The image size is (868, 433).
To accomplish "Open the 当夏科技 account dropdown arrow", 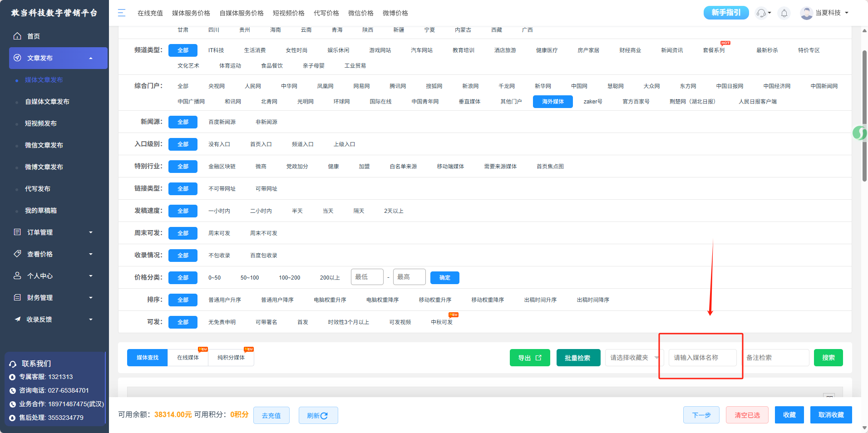I will (x=847, y=13).
